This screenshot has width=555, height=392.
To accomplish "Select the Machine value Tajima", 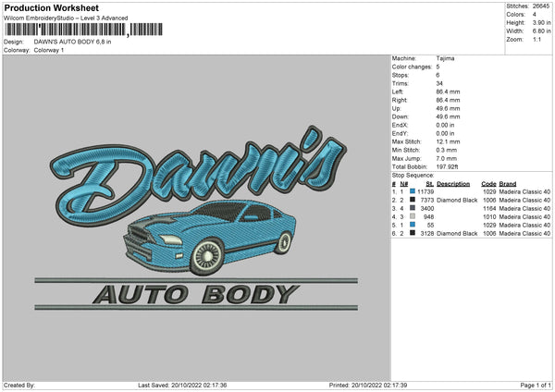I will pyautogui.click(x=445, y=57).
